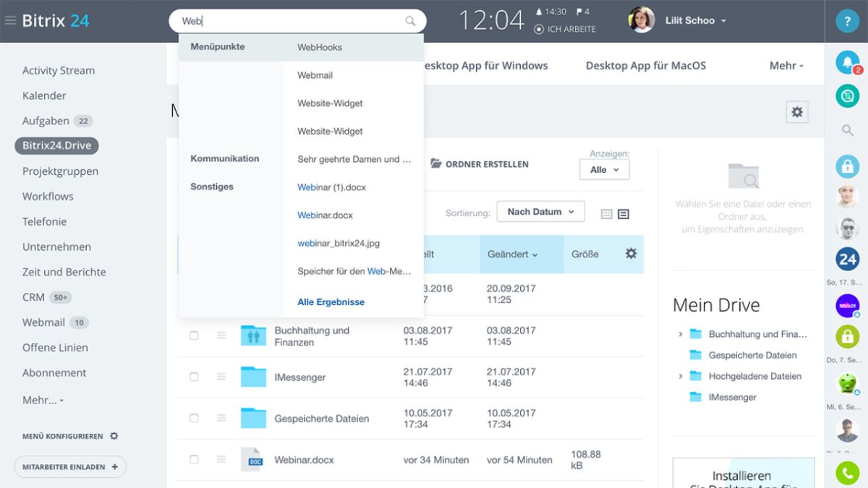Select Webmail from search suggestions
The height and width of the screenshot is (488, 868).
[315, 75]
